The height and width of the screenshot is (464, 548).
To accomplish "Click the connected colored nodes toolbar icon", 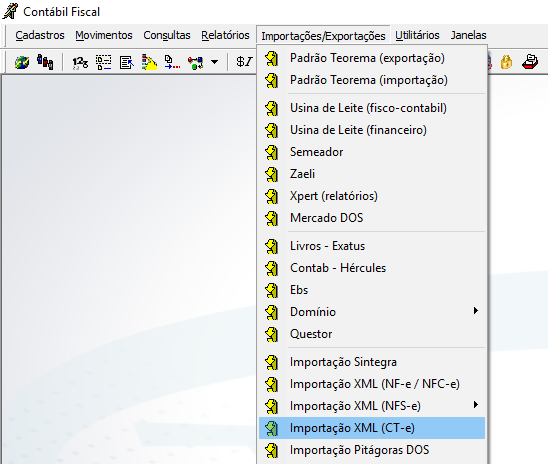I will [195, 63].
